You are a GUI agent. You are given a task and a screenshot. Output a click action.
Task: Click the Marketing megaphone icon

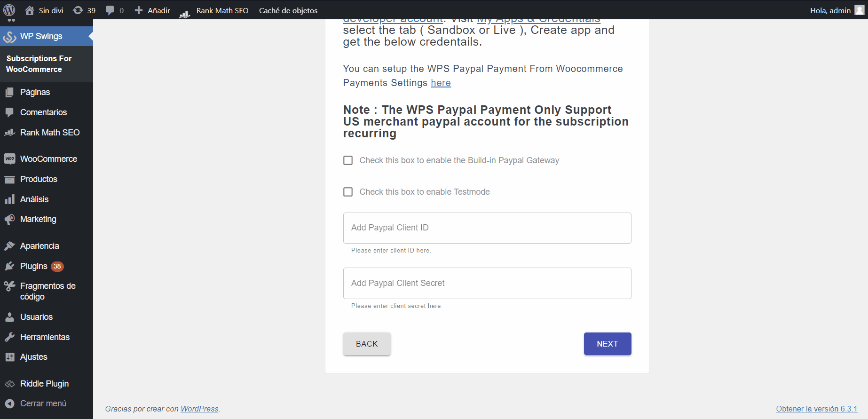(x=9, y=219)
